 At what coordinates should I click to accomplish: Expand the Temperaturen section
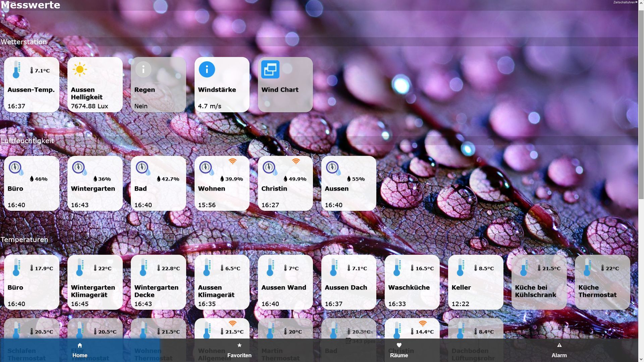click(24, 239)
